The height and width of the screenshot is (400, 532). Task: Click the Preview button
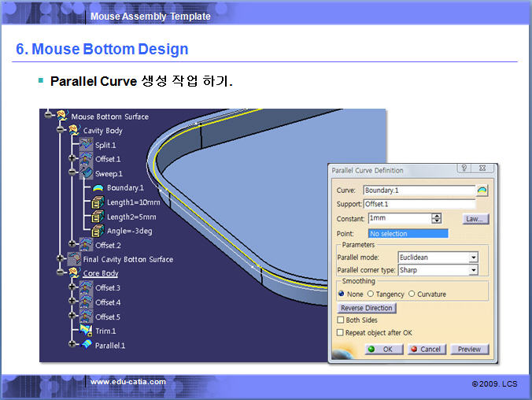coord(469,349)
